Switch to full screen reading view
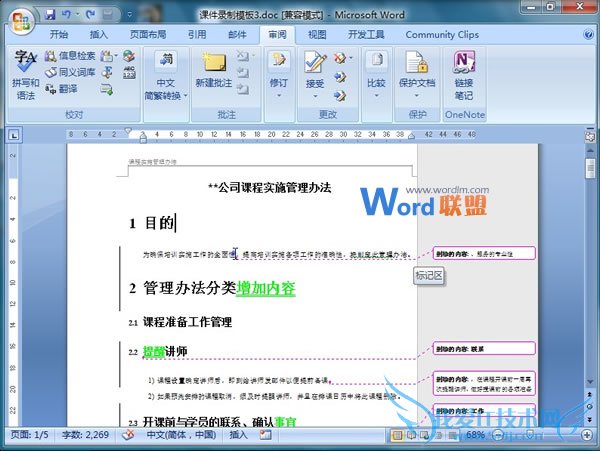This screenshot has width=600, height=451. click(x=411, y=435)
